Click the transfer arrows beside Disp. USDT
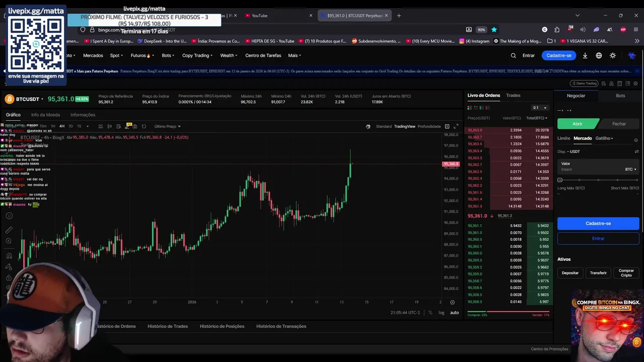Screen dimensions: 644x362 [x=636, y=151]
